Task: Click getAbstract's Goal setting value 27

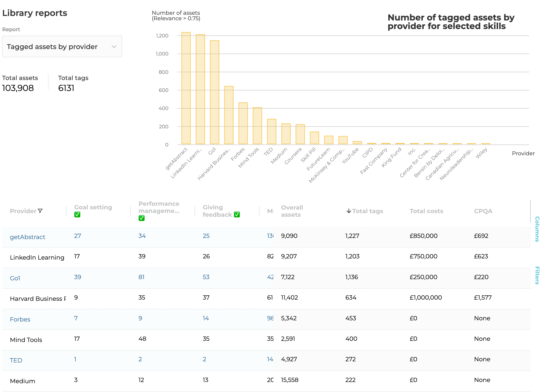Action: [77, 236]
